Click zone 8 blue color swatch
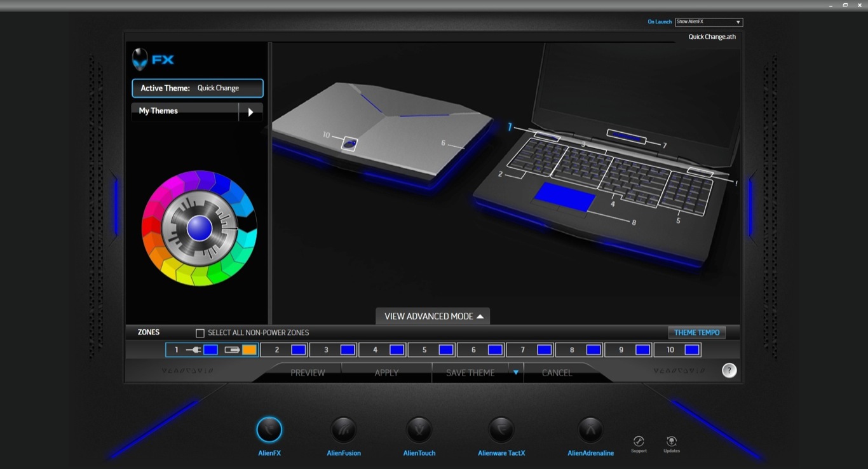The height and width of the screenshot is (469, 868). (593, 350)
